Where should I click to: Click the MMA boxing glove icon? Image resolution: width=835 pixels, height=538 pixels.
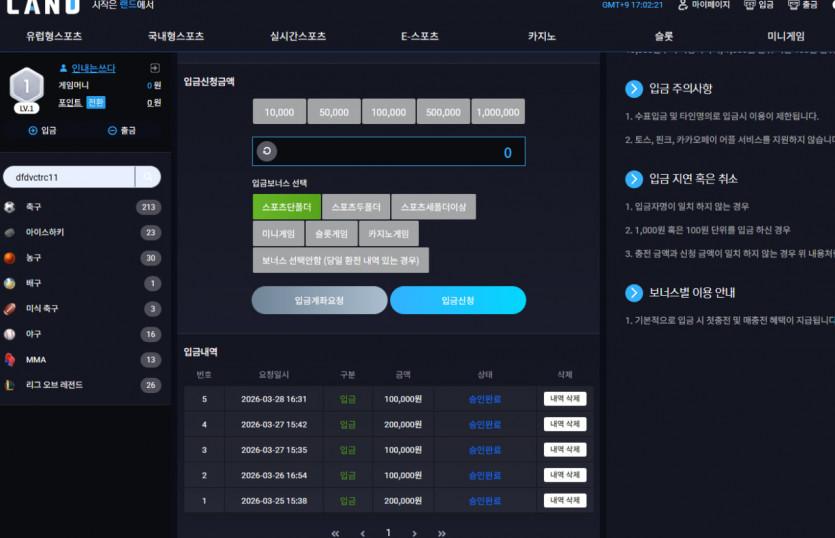tap(10, 360)
